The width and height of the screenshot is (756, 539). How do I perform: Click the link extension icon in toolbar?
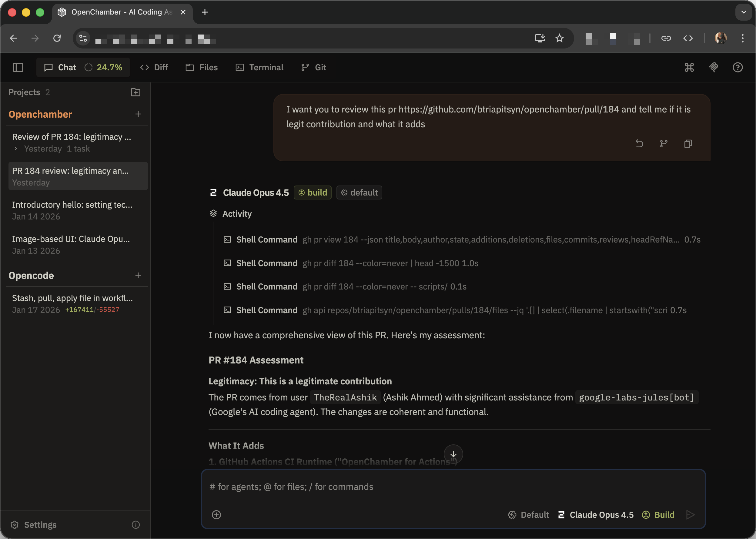[x=666, y=38]
